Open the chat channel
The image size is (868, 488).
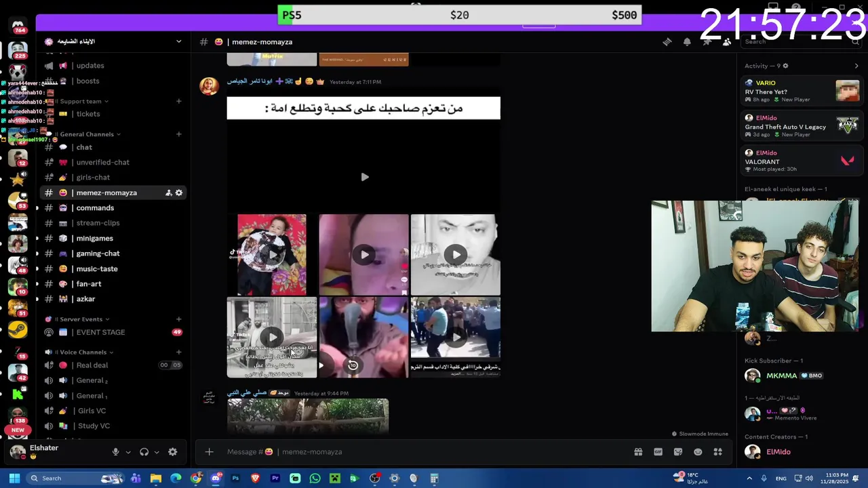pos(113,147)
